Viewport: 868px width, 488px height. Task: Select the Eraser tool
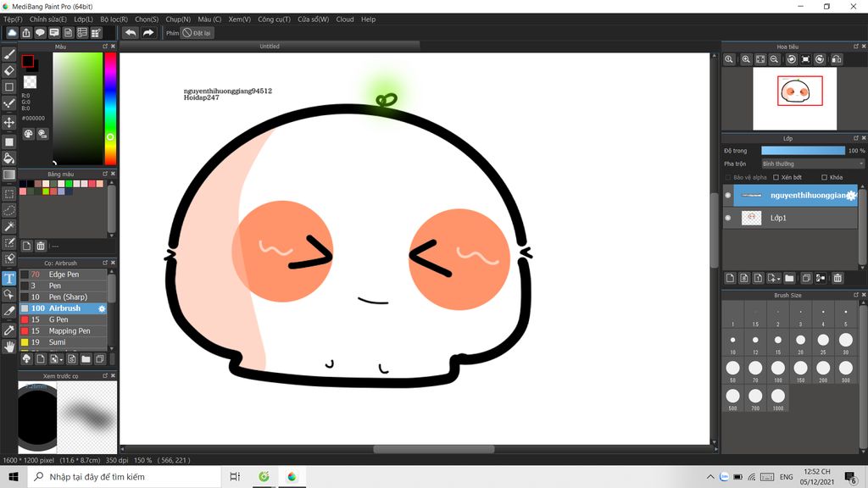pyautogui.click(x=8, y=71)
